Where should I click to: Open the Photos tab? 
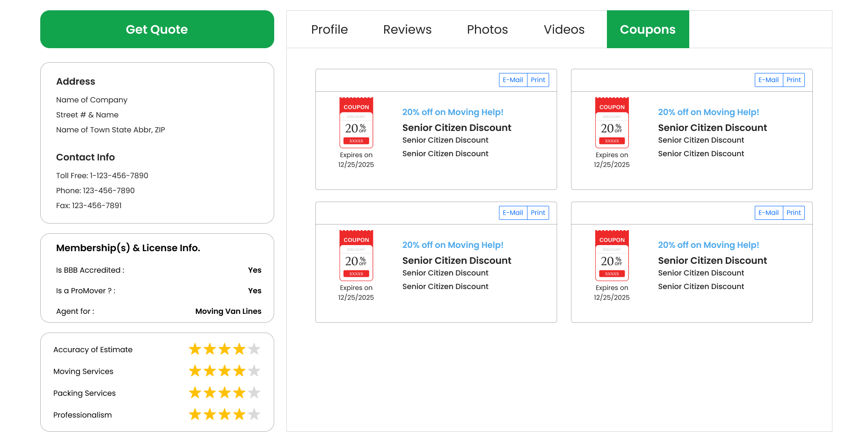click(x=487, y=29)
